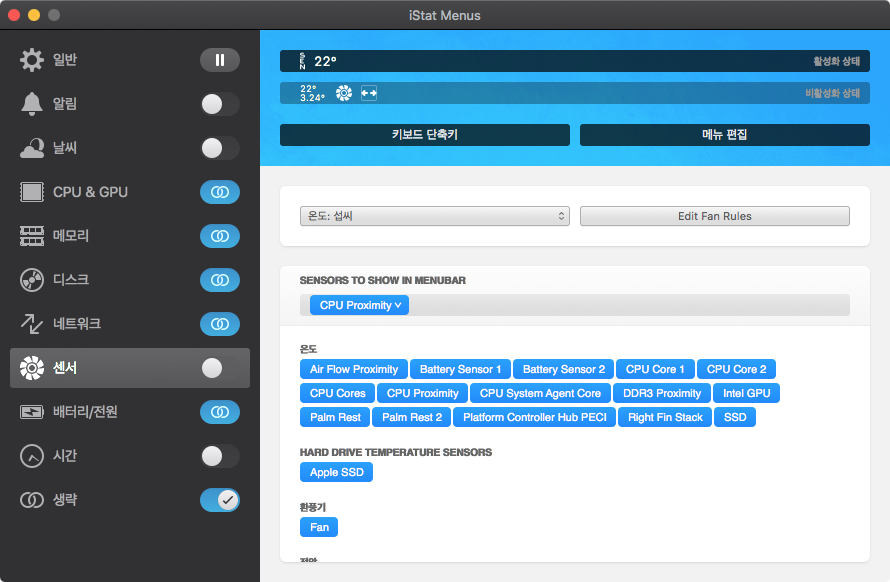Click the clock icon for 시간
The width and height of the screenshot is (890, 582).
coord(32,456)
